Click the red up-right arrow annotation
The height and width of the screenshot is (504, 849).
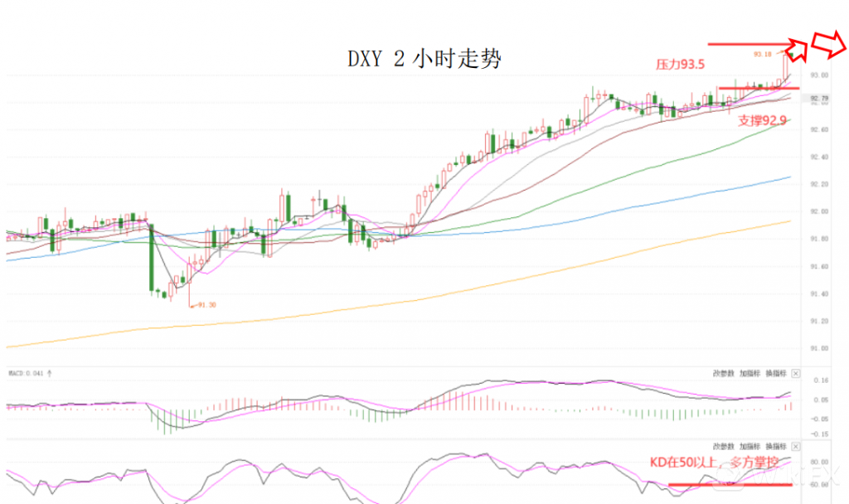pos(798,50)
